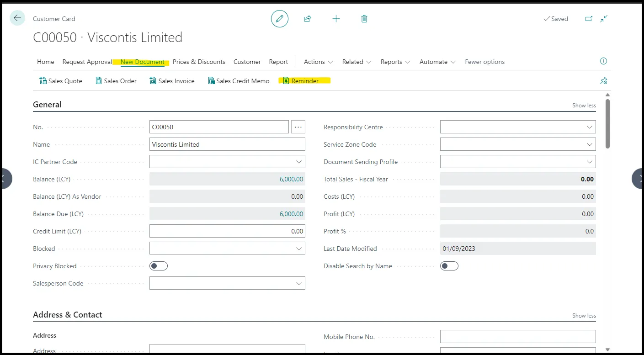Click Show less in Address & Contact
Viewport: 644px width, 355px height.
(584, 315)
